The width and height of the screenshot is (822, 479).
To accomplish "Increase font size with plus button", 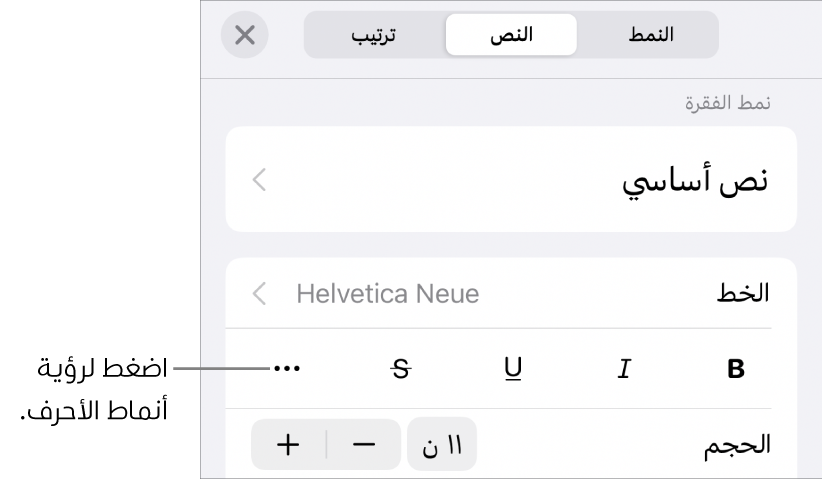I will 289,445.
